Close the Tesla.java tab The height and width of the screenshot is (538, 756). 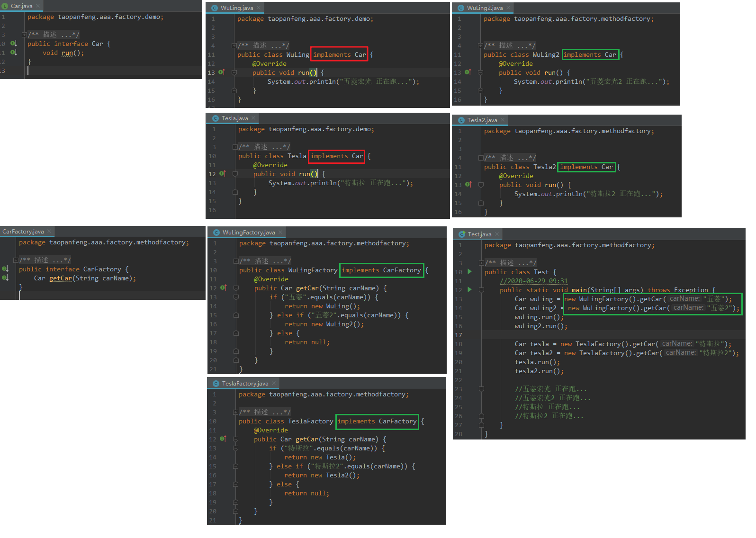click(x=253, y=118)
